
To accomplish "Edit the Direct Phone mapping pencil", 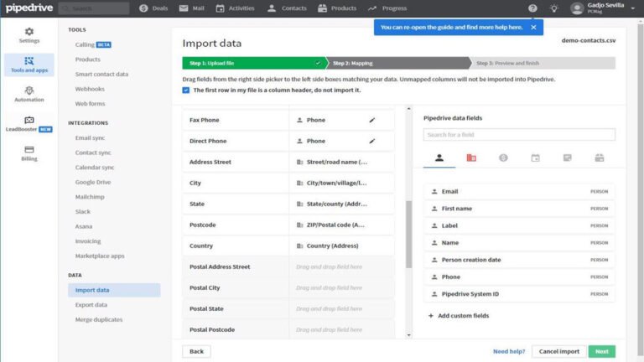I will click(x=372, y=141).
